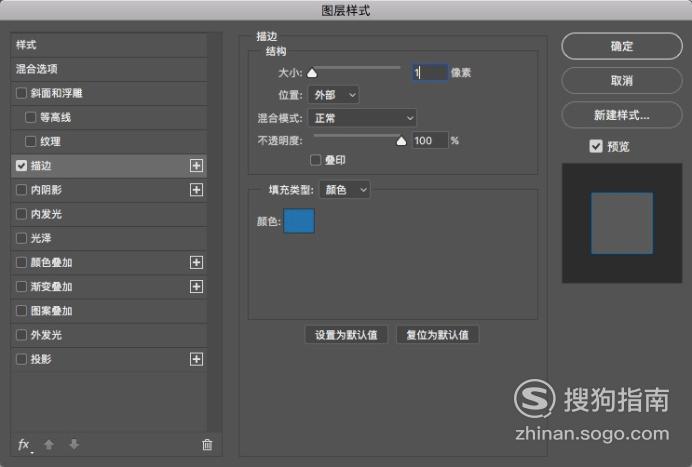Screen dimensions: 692x467
Task: Click the plus icon beside 内阴影
Action: point(196,190)
